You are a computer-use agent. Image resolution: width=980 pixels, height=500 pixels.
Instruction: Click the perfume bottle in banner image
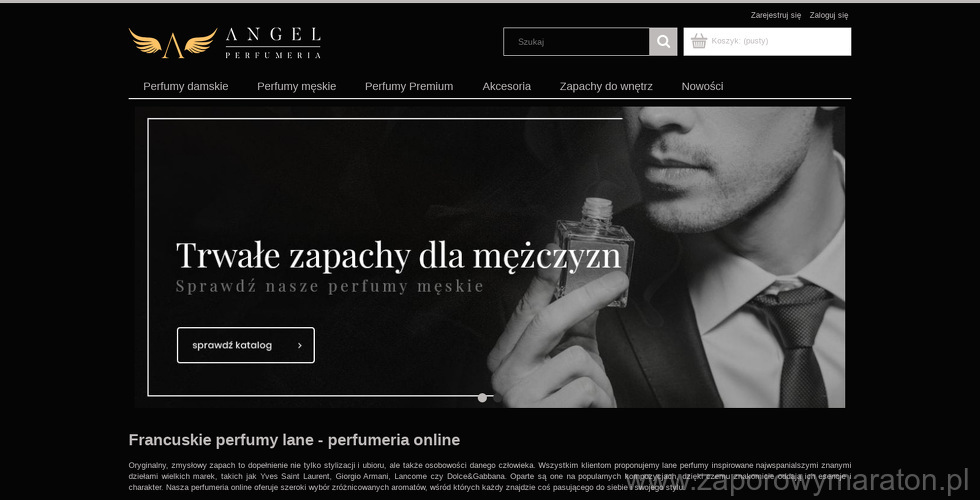[x=592, y=251]
